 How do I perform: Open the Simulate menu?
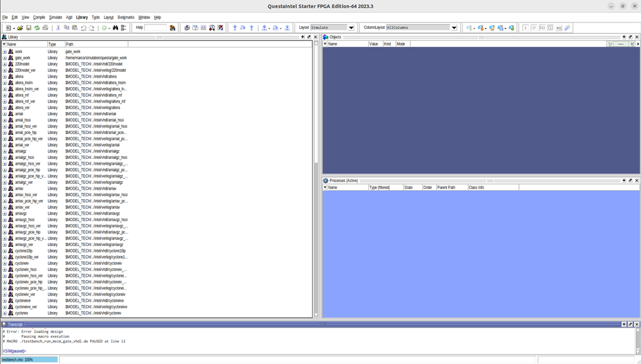(56, 17)
